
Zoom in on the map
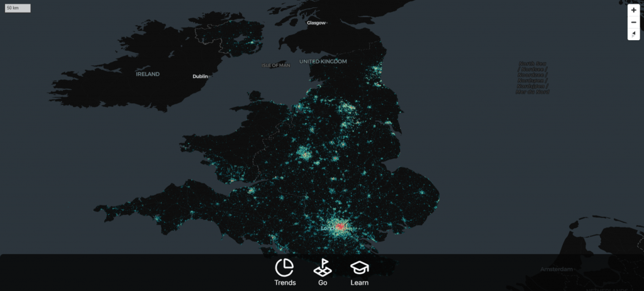(x=633, y=11)
